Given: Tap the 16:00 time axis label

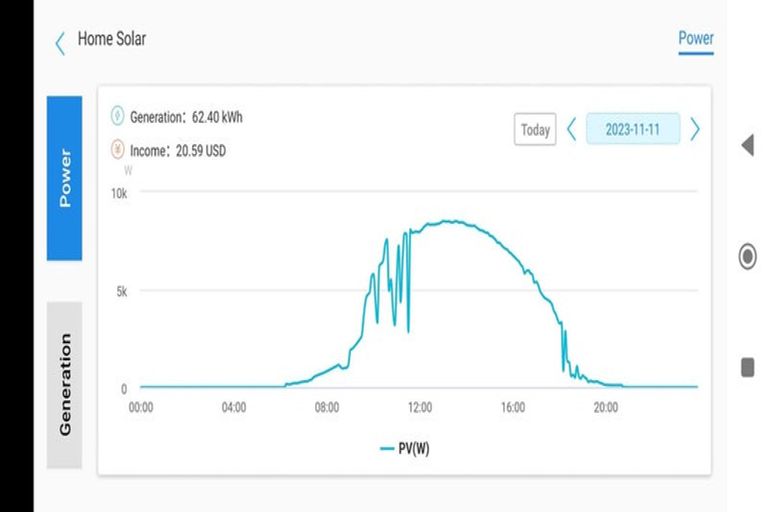Looking at the screenshot, I should [513, 408].
